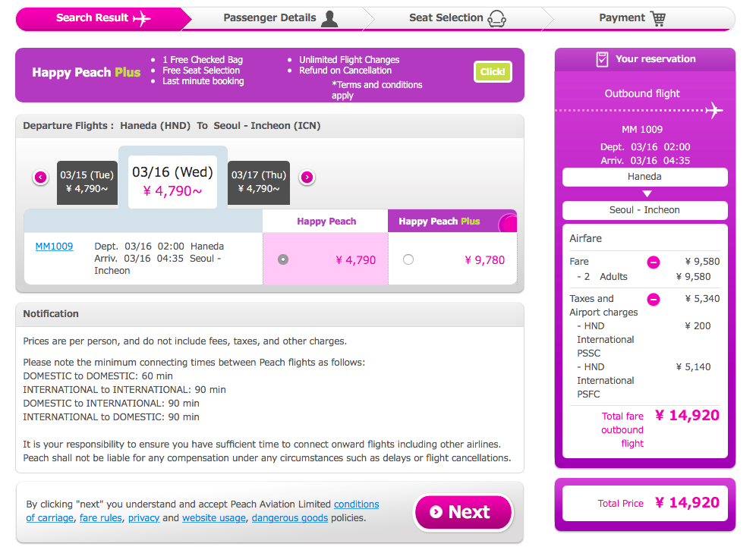Screen dimensions: 756x550
Task: Open the privacy policy link
Action: tap(143, 517)
